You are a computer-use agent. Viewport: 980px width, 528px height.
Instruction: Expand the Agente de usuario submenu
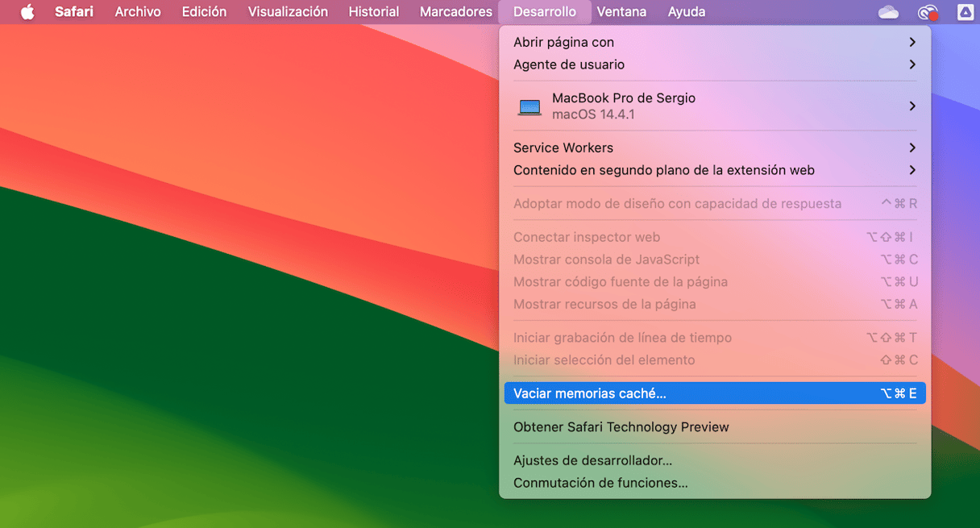(715, 64)
